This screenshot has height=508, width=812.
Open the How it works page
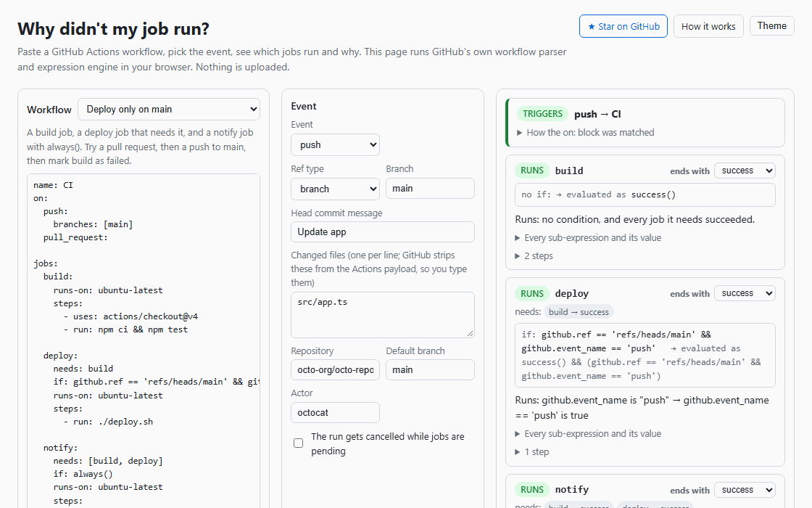pyautogui.click(x=708, y=26)
